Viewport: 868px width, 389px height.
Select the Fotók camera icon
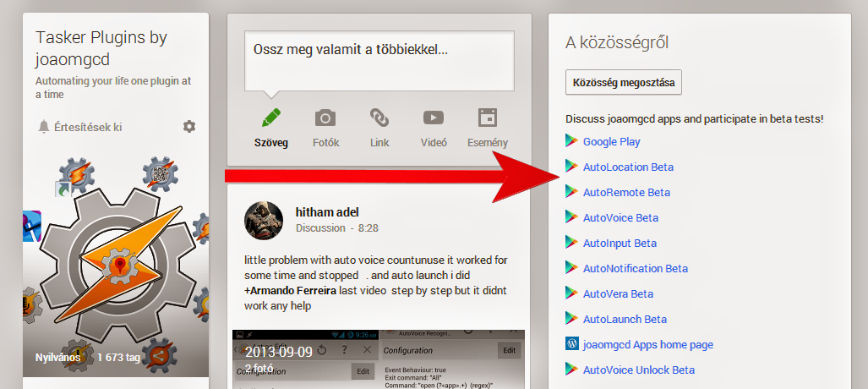[325, 118]
